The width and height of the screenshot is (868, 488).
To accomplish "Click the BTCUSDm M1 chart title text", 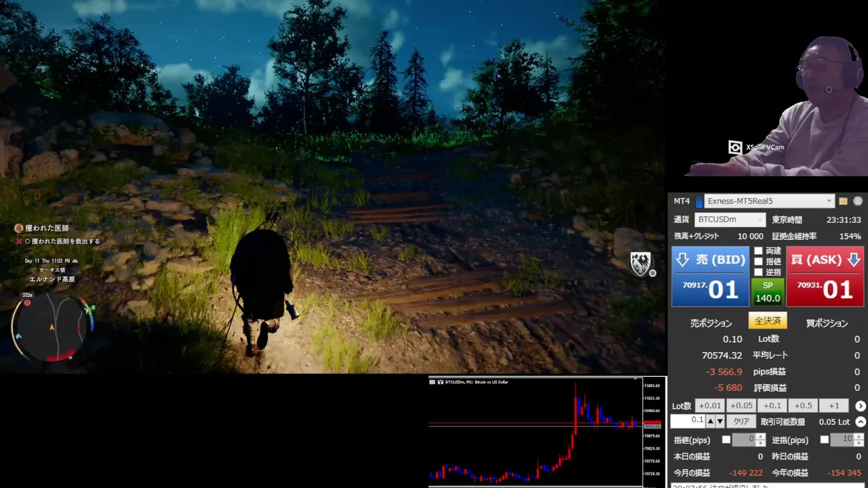I will [x=477, y=382].
